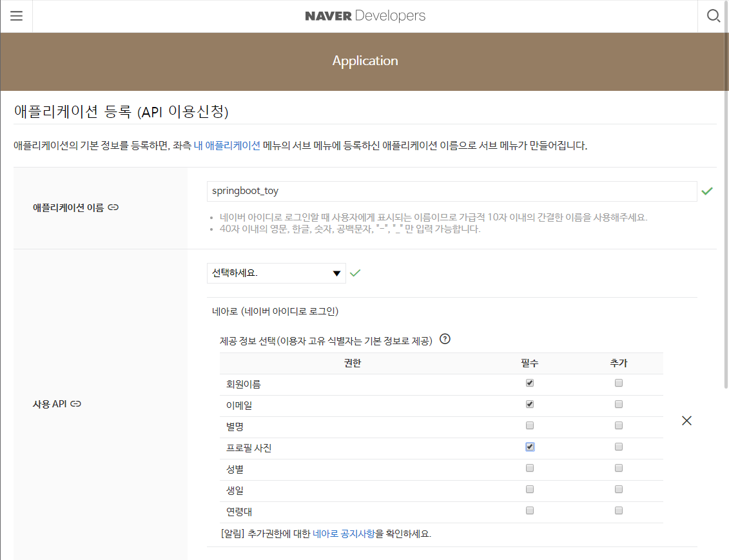Click help question mark near 제공 정보 선택
Image resolution: width=729 pixels, height=560 pixels.
pyautogui.click(x=445, y=339)
